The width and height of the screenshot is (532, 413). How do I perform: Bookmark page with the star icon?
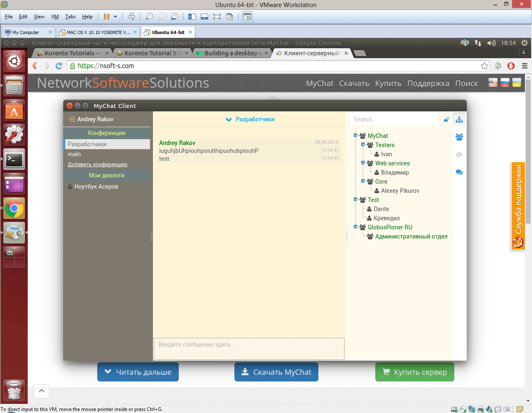click(x=484, y=66)
